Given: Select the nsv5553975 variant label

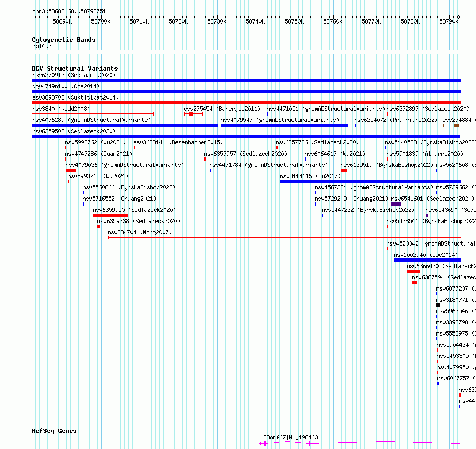Looking at the screenshot, I should click(x=456, y=333).
